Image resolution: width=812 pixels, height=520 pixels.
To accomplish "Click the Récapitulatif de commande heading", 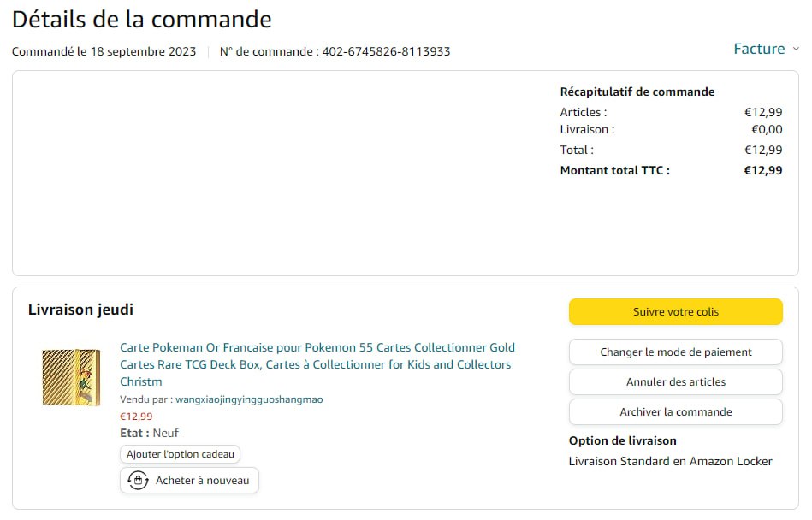I will pos(637,92).
